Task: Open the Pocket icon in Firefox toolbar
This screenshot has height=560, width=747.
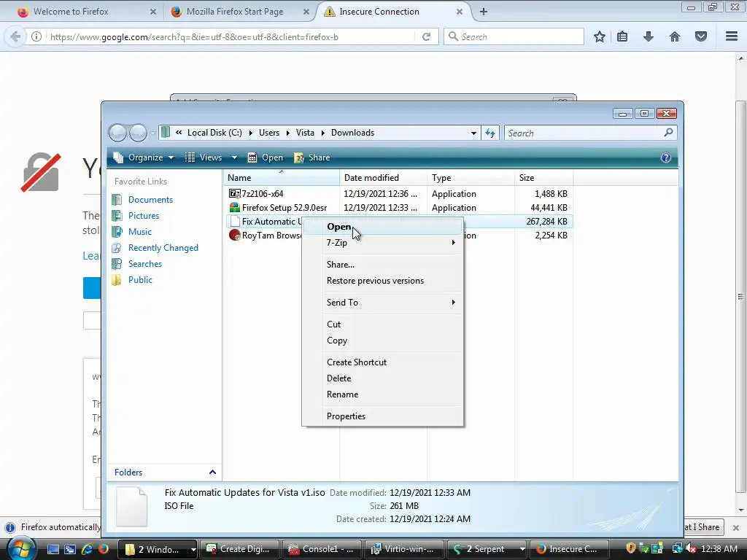Action: pyautogui.click(x=701, y=36)
